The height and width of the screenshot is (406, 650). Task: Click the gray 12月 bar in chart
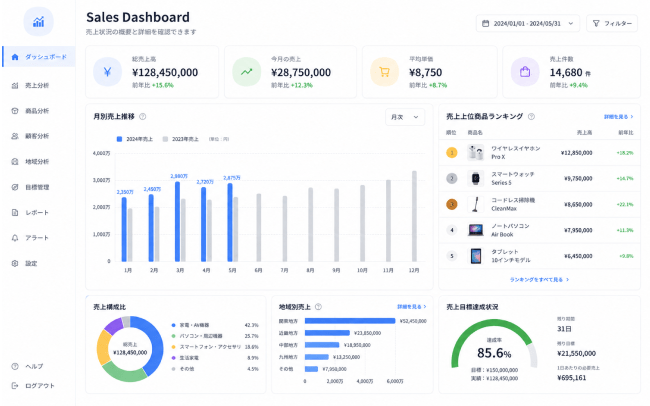point(414,216)
